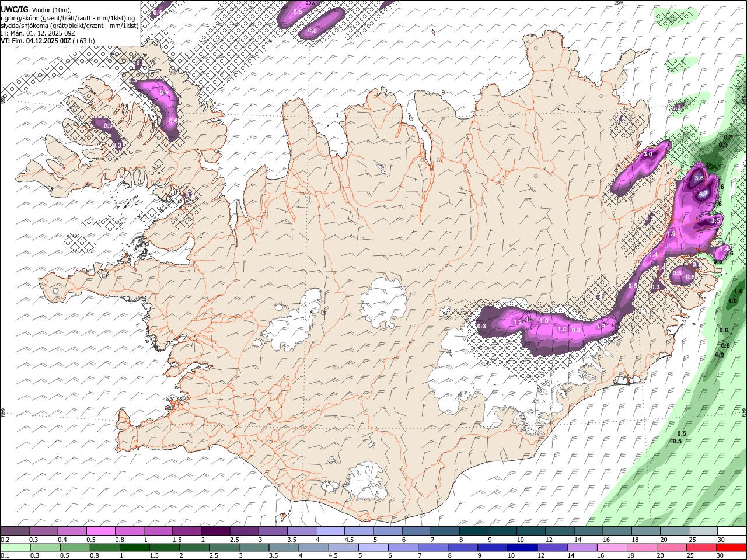Select the darkest purple 2–2.5 swatch in upper legend
The image size is (747, 560).
click(215, 531)
